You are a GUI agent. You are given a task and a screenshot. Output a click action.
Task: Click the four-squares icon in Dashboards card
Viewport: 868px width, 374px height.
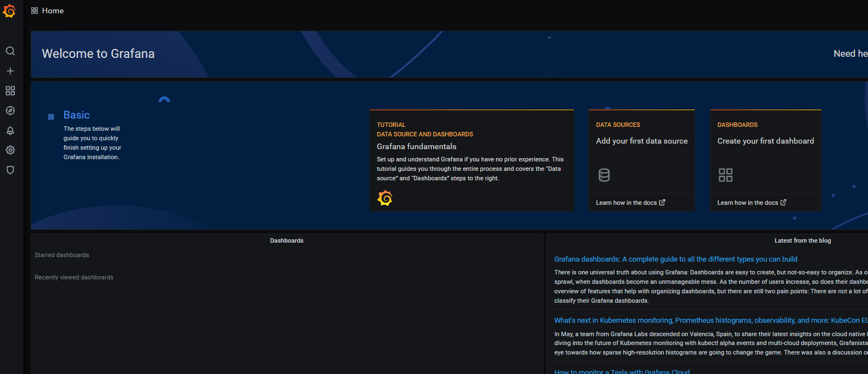click(725, 175)
